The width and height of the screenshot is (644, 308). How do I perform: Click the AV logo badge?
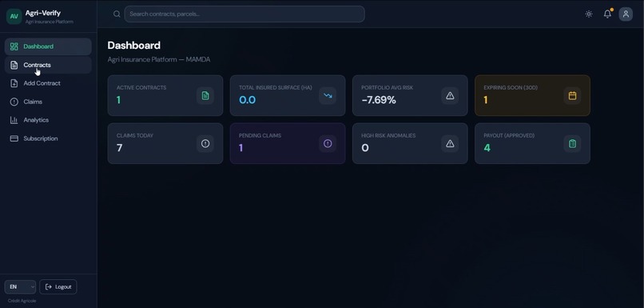(x=14, y=17)
